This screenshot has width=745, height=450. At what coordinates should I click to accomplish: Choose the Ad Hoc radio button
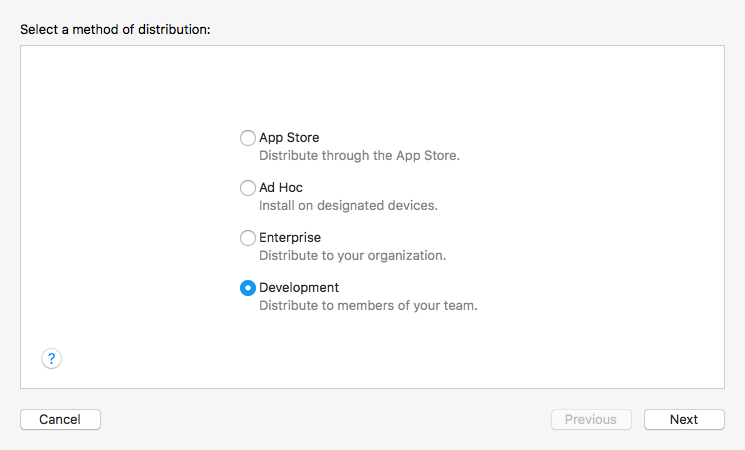tap(248, 188)
